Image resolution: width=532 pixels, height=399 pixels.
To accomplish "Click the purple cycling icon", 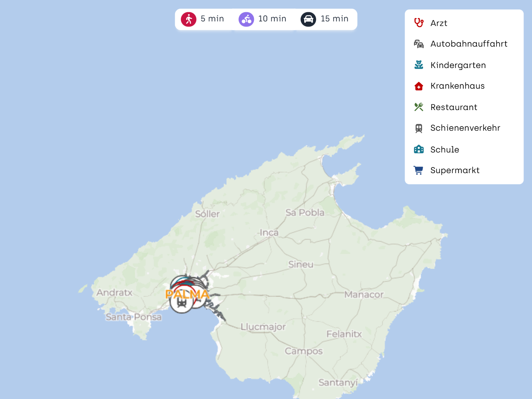I will click(246, 19).
